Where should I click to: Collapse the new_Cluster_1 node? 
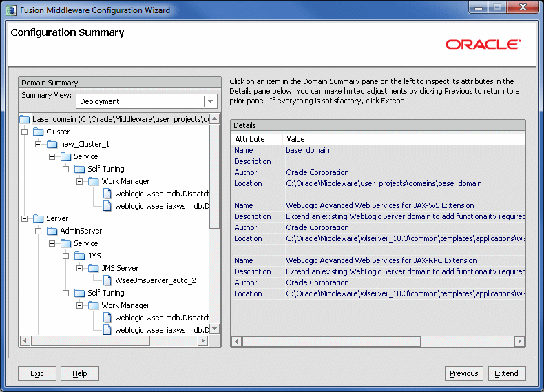[x=38, y=144]
